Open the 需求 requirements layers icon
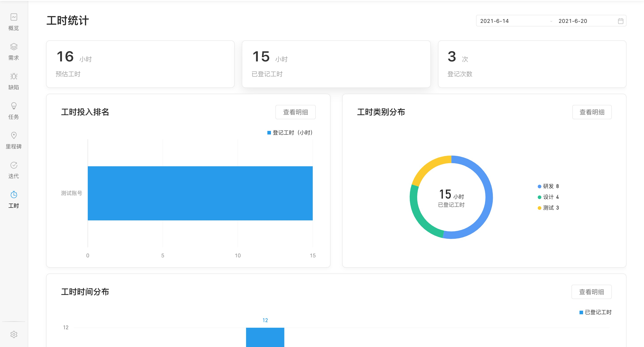The width and height of the screenshot is (644, 347). (14, 47)
